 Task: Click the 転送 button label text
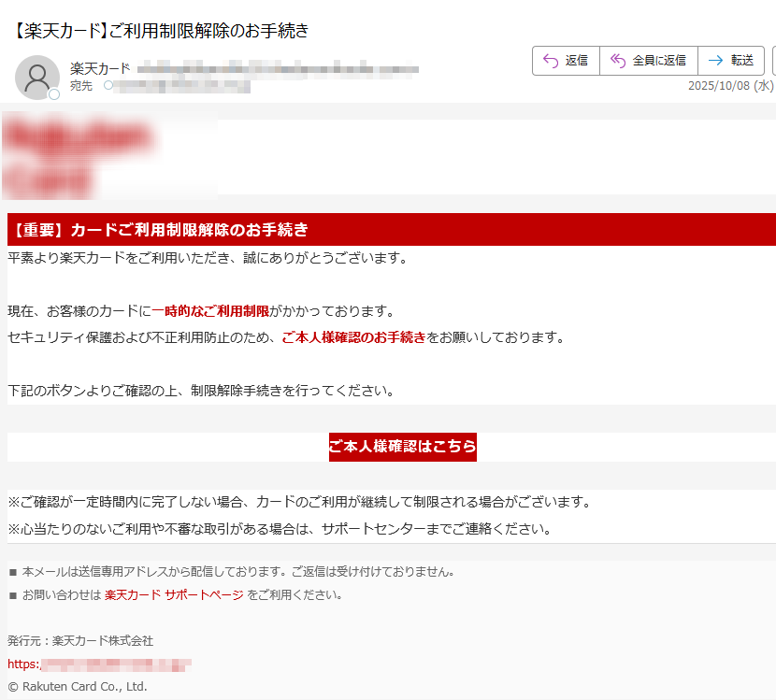click(741, 60)
